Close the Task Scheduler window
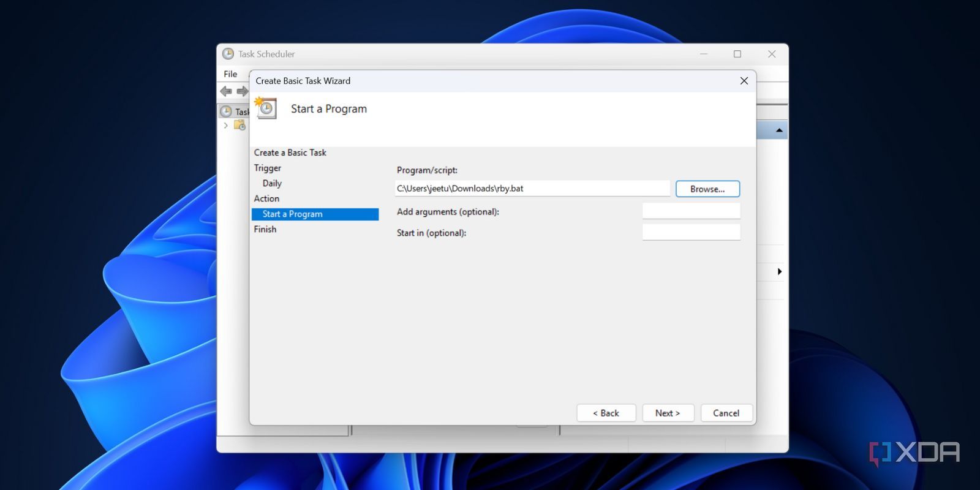The image size is (980, 490). [772, 54]
